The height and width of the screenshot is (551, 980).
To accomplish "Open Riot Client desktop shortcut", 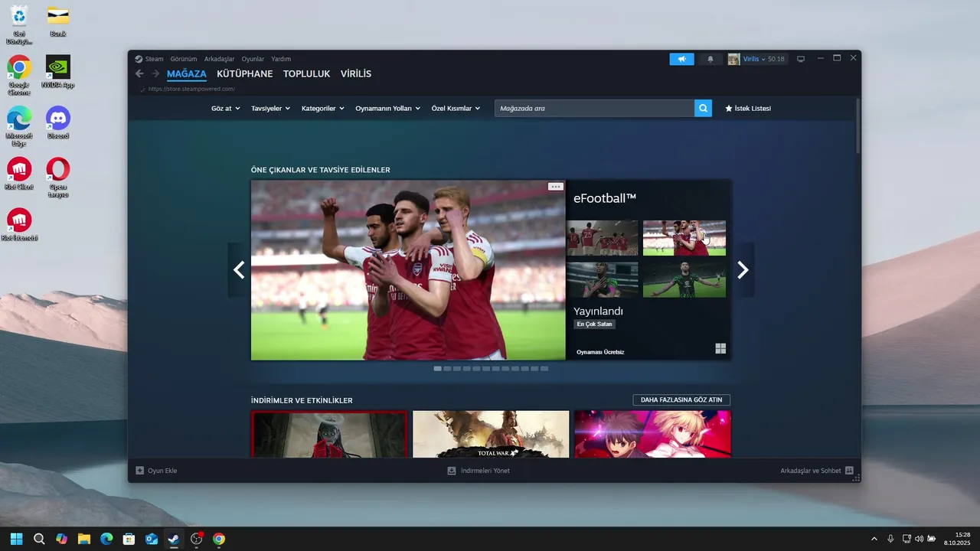I will 19,174.
